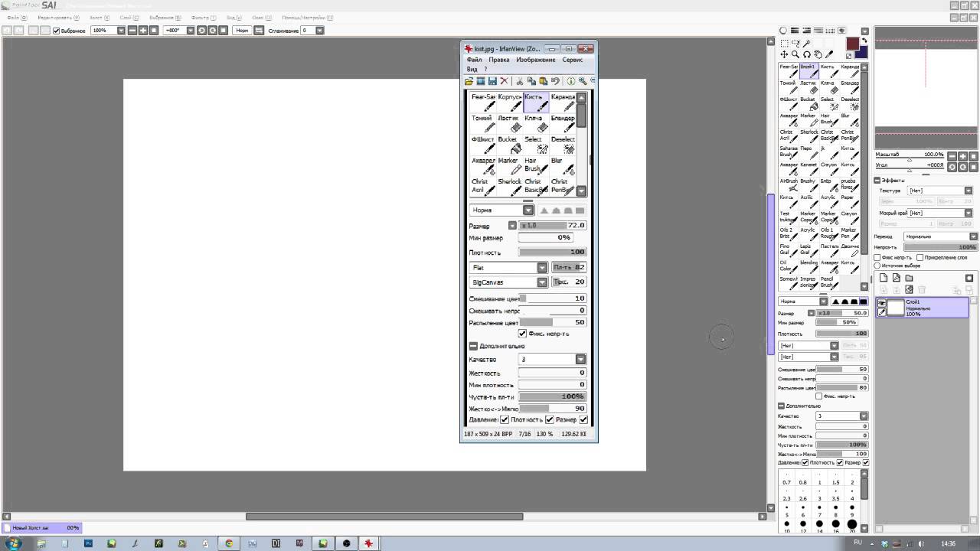
Task: Select the Bucket tool in SAI tool panel
Action: coord(809,103)
